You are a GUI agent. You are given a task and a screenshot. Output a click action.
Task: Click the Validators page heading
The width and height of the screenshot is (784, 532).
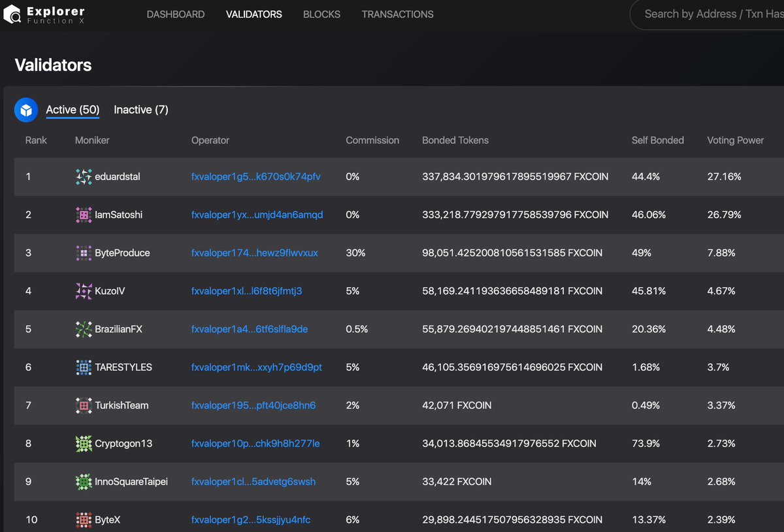[53, 65]
